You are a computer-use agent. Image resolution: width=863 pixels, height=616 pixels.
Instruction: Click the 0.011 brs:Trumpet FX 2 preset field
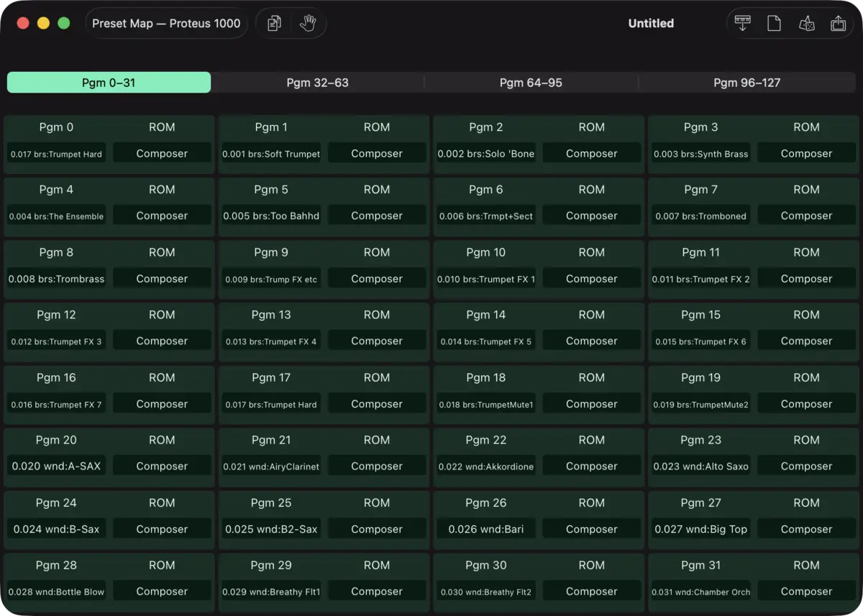coord(701,279)
